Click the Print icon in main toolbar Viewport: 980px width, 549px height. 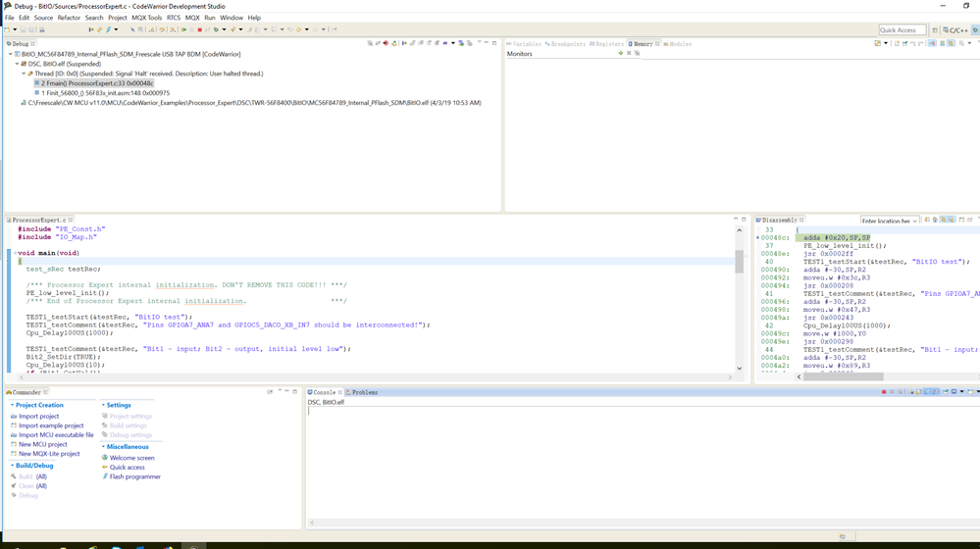point(42,29)
